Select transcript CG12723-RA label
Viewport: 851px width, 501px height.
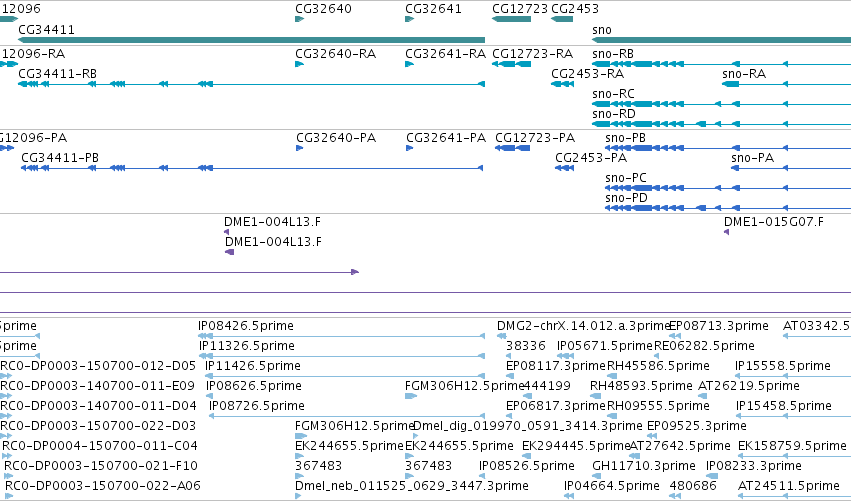point(532,54)
